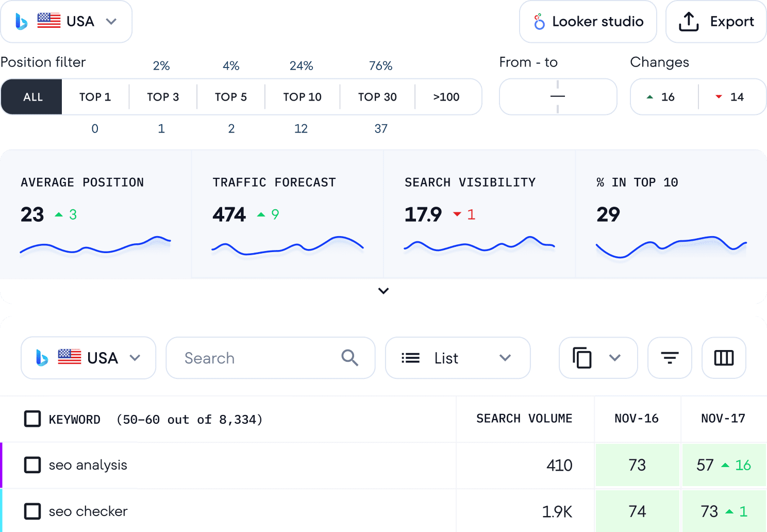767x532 pixels.
Task: Click the Export upload icon
Action: click(x=689, y=22)
